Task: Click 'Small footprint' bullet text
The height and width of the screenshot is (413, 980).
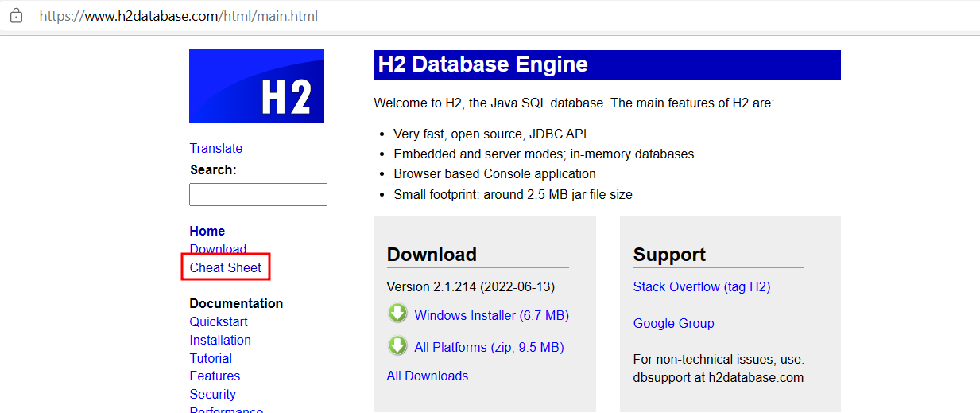Action: tap(513, 194)
